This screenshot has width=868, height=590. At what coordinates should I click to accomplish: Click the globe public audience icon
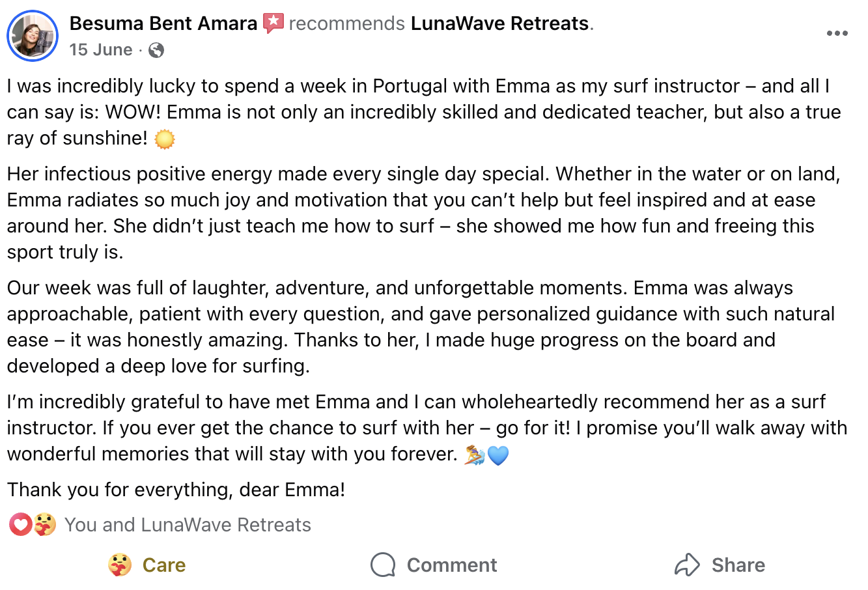(156, 50)
